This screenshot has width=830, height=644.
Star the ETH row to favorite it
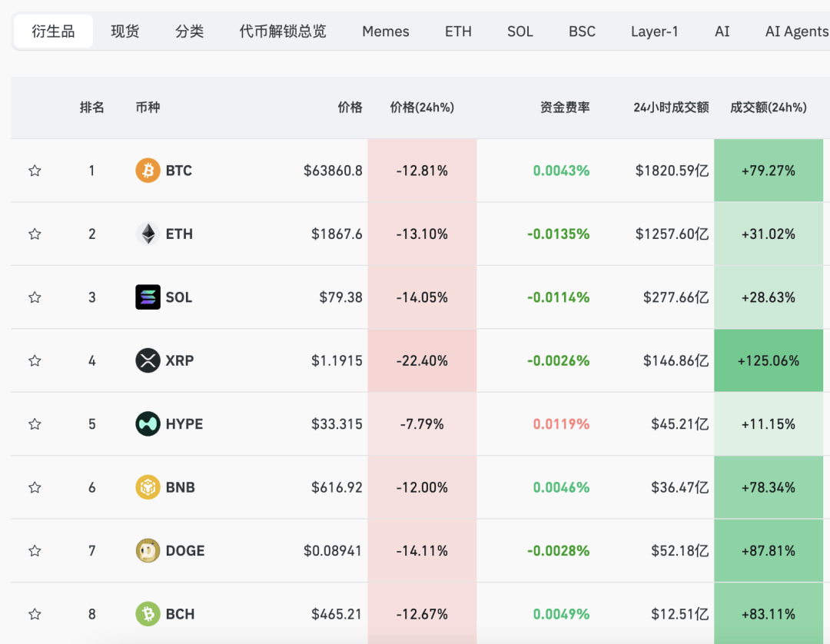tap(35, 234)
